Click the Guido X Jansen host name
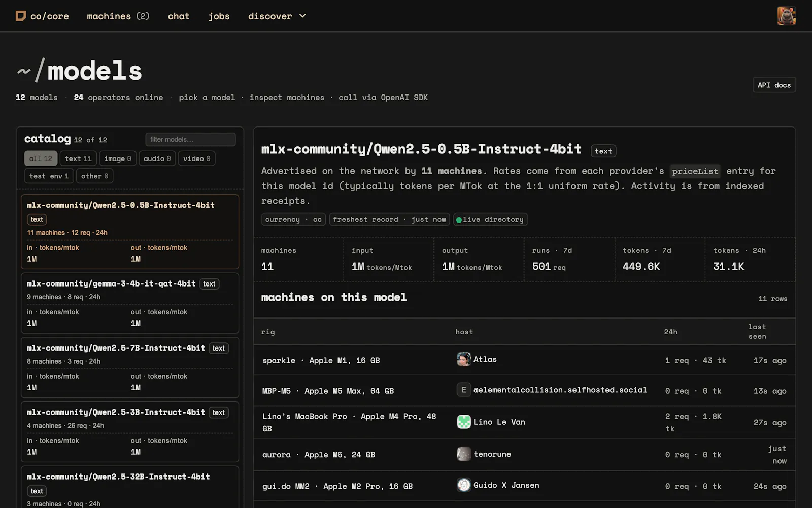This screenshot has width=812, height=508. tap(506, 485)
